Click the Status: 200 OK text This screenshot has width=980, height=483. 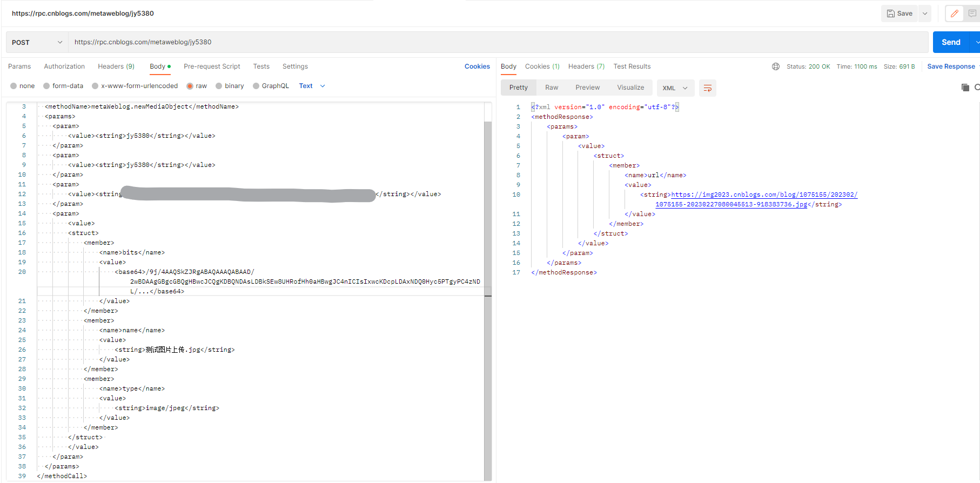[x=808, y=66]
